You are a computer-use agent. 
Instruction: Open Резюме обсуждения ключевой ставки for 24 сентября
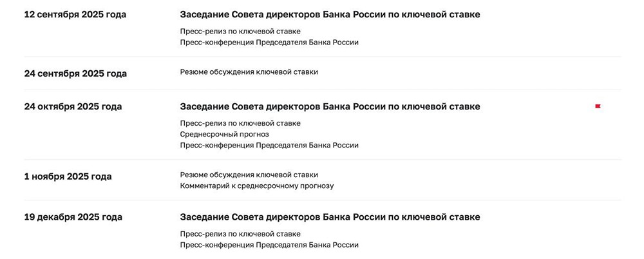click(x=249, y=72)
